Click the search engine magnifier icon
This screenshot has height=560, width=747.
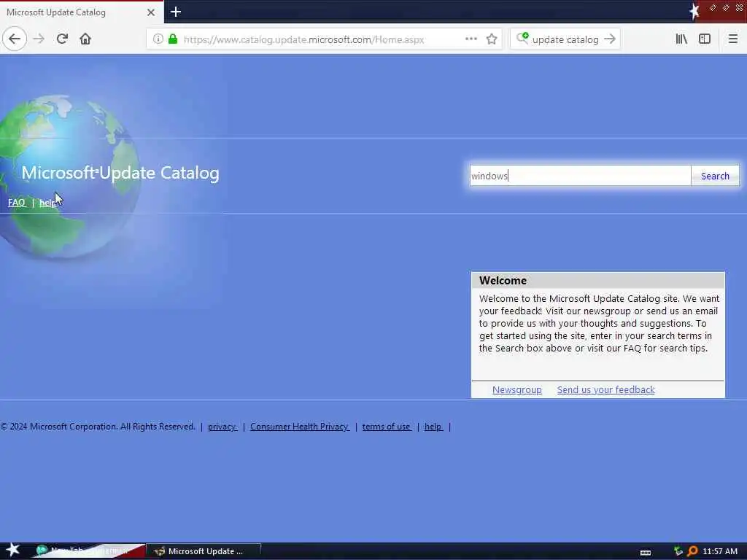(x=522, y=39)
